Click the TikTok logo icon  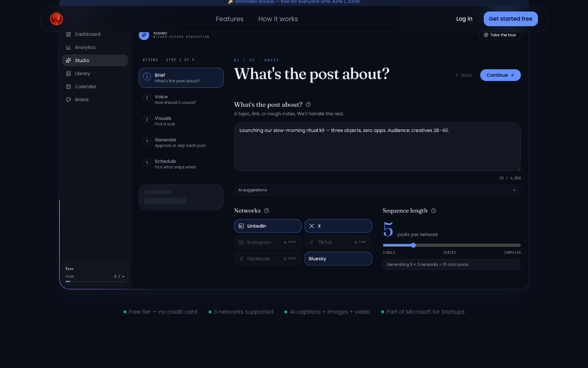tap(311, 242)
